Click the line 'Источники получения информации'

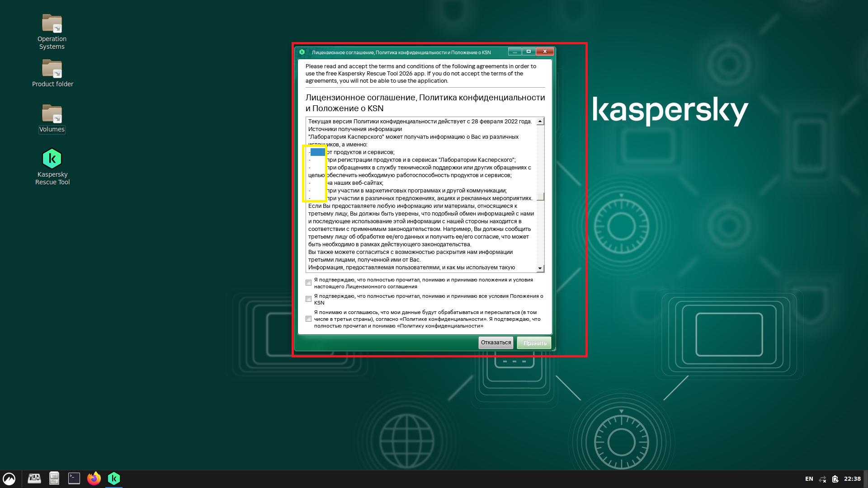(355, 129)
